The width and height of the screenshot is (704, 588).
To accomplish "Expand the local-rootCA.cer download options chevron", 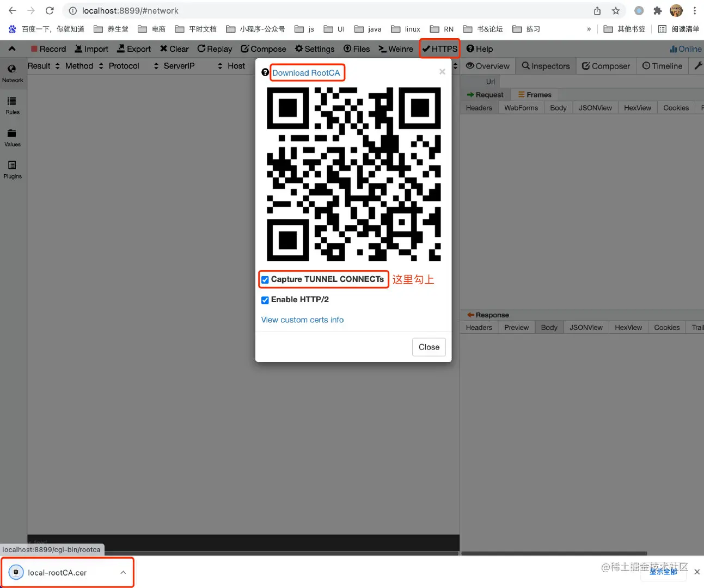I will [123, 573].
